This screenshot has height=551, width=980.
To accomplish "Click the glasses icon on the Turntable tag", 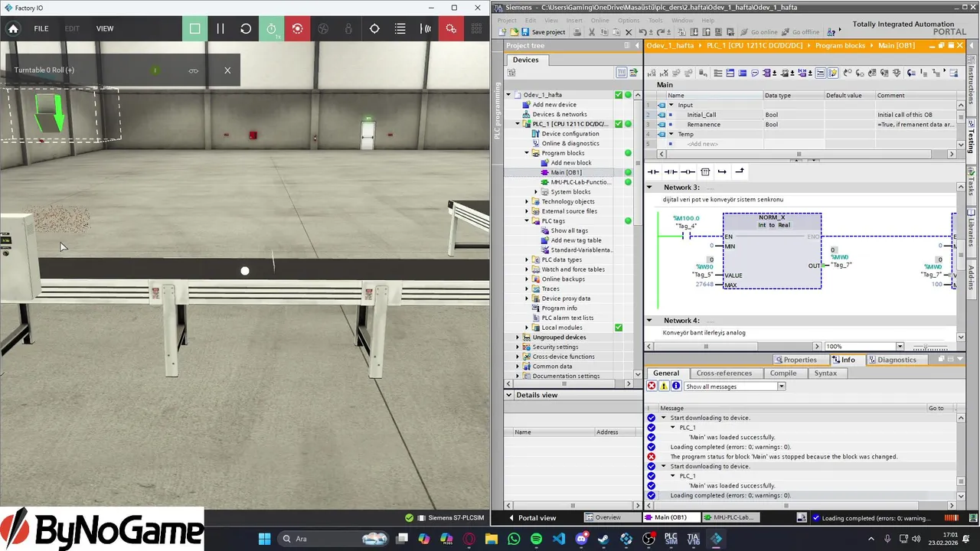I will tap(194, 70).
